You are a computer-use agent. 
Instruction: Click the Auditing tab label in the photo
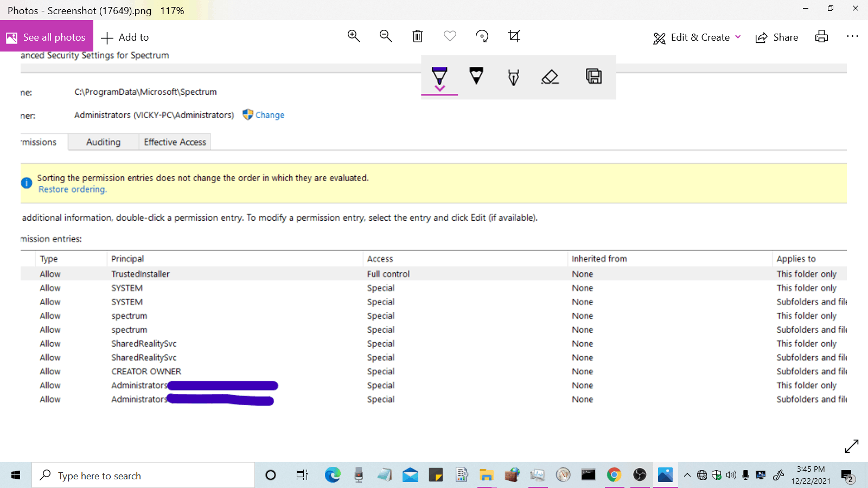(104, 142)
